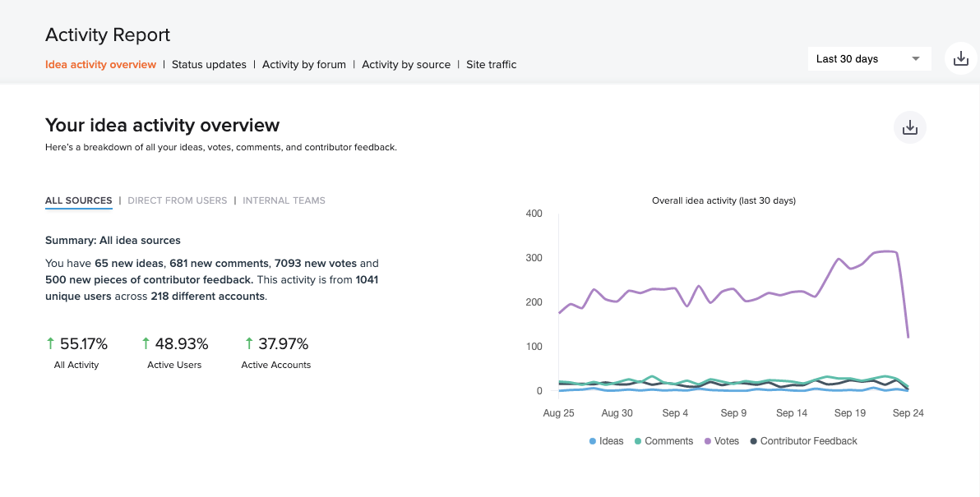The width and height of the screenshot is (980, 497).
Task: Click the blue Ideas legend dot
Action: point(593,442)
